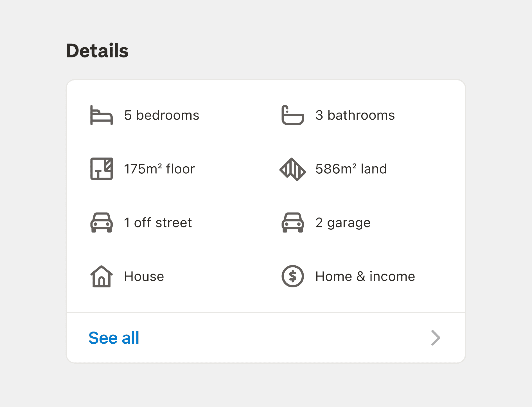This screenshot has height=407, width=532.
Task: Click the dollar sign circle icon
Action: coord(293,276)
